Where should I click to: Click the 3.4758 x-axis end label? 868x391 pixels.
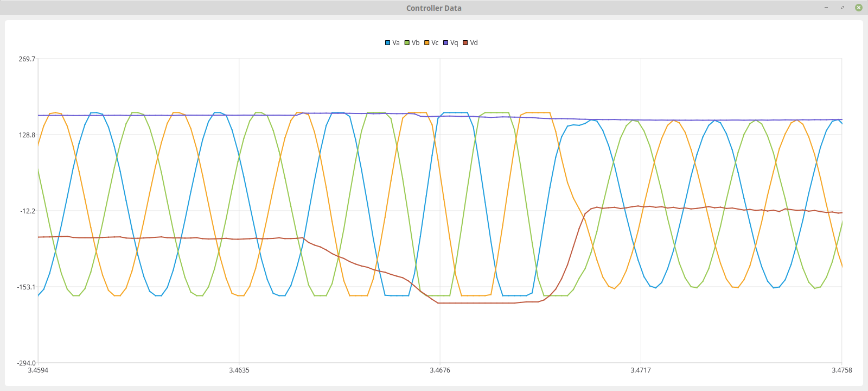pos(842,370)
